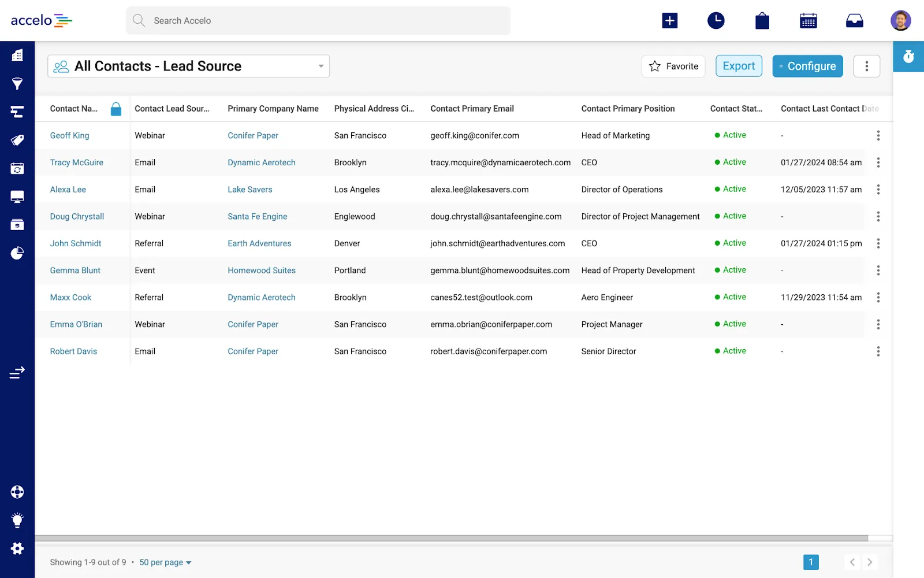Open the inbox icon in the top bar

[854, 20]
